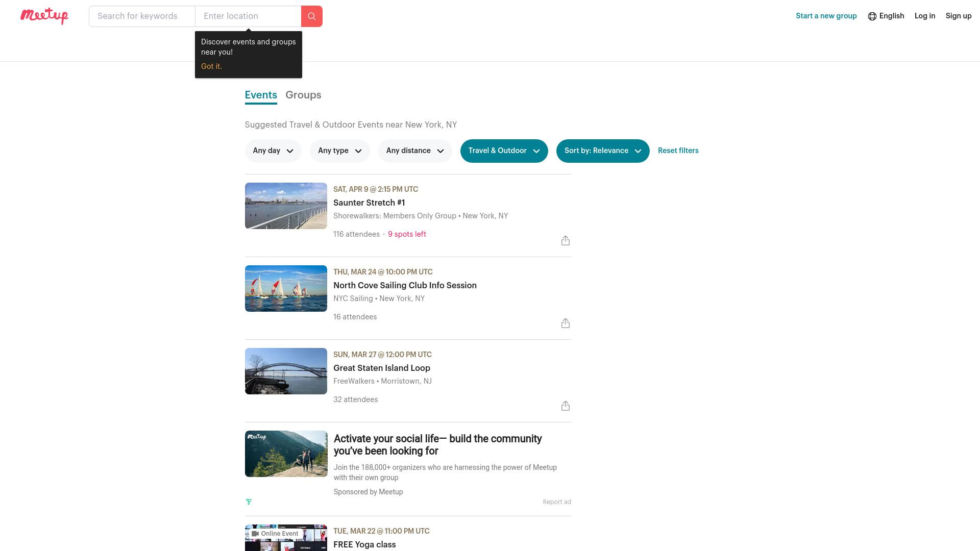Image resolution: width=980 pixels, height=551 pixels.
Task: Dismiss tooltip with Got it.
Action: [211, 66]
